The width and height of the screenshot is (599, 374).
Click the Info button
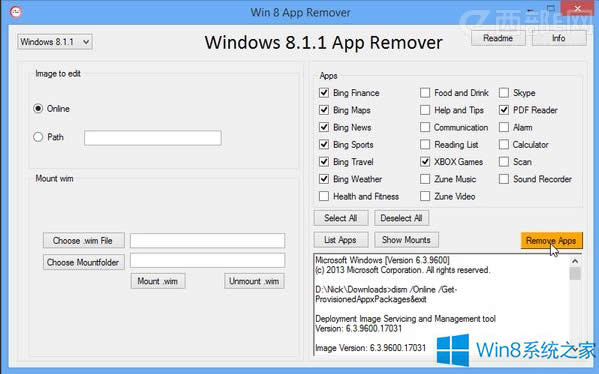(x=559, y=38)
